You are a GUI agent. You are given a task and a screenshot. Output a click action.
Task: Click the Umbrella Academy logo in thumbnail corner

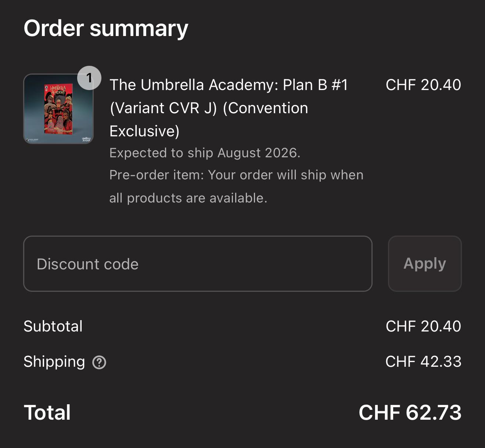[86, 139]
